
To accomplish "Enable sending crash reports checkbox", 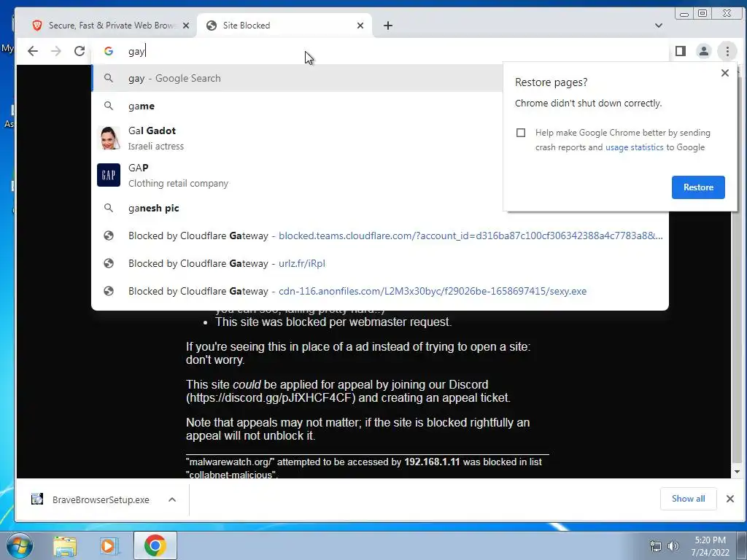I will [521, 133].
